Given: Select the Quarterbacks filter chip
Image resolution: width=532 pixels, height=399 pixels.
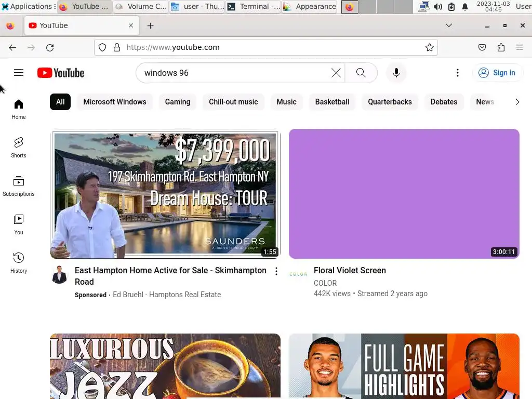Looking at the screenshot, I should 390,102.
